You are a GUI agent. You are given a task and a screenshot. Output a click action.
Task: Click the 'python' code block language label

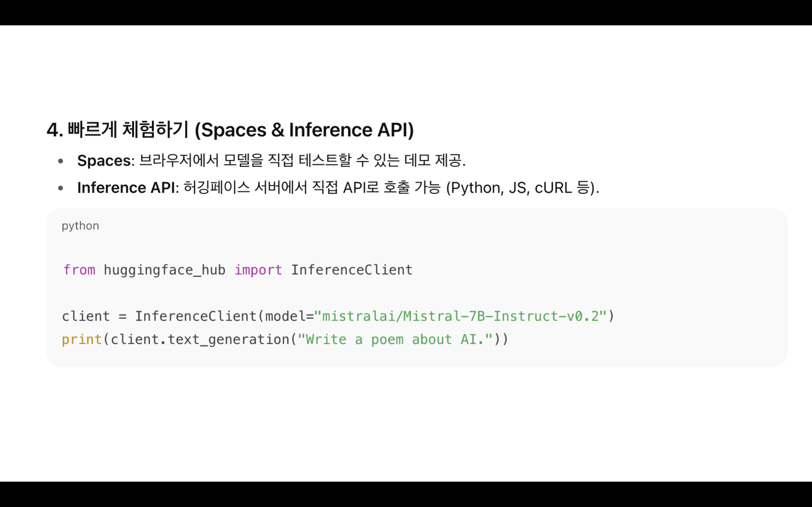click(x=80, y=226)
